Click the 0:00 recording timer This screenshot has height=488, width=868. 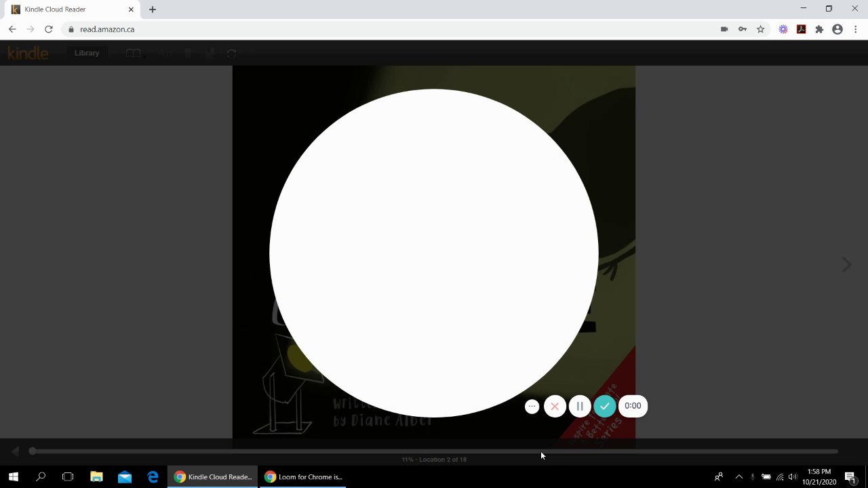click(x=633, y=406)
